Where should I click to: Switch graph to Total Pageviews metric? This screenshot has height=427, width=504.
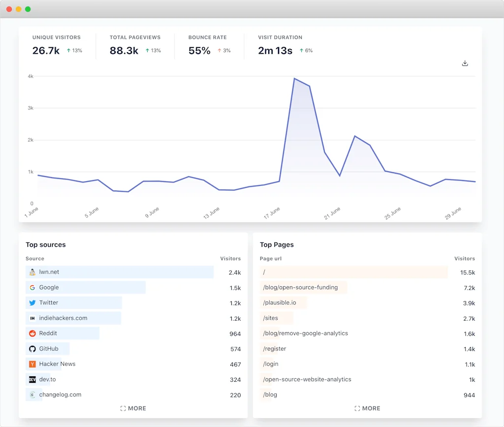135,44
